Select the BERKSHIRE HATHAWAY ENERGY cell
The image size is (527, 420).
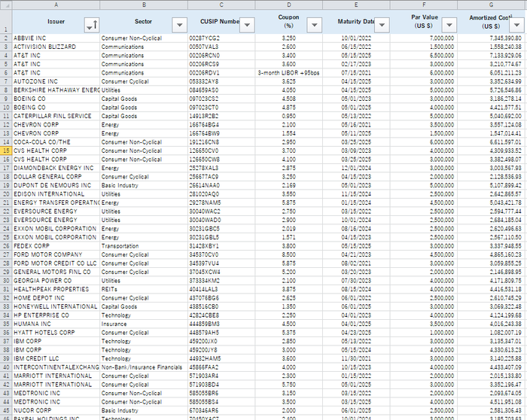coord(56,90)
